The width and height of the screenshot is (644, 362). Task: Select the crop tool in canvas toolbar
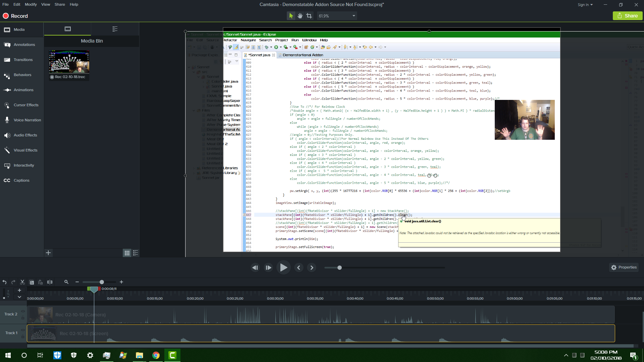pyautogui.click(x=309, y=16)
